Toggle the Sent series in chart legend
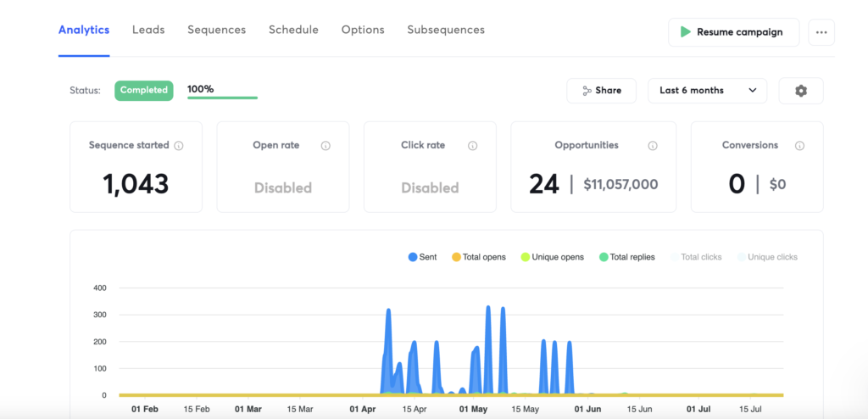The height and width of the screenshot is (419, 868). click(422, 257)
